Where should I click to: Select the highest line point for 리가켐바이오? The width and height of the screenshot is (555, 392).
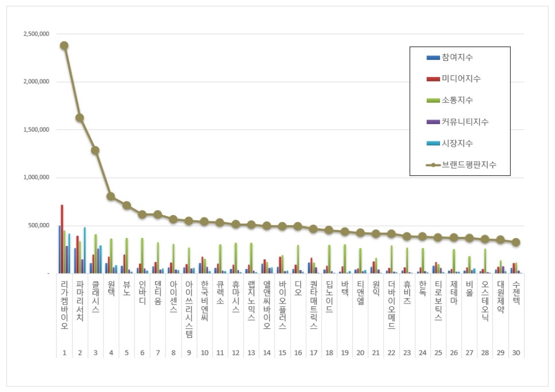[x=64, y=45]
